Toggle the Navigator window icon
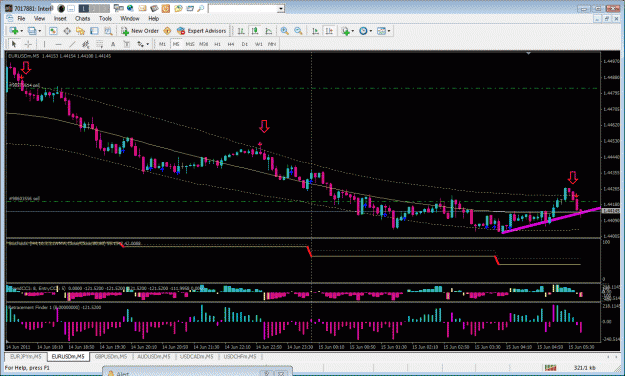The image size is (625, 376). 81,31
